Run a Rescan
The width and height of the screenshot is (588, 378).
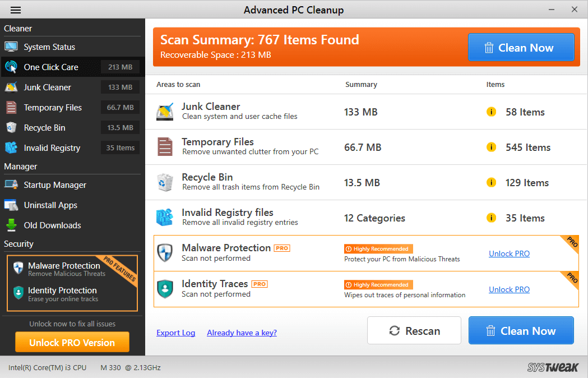[x=414, y=330]
